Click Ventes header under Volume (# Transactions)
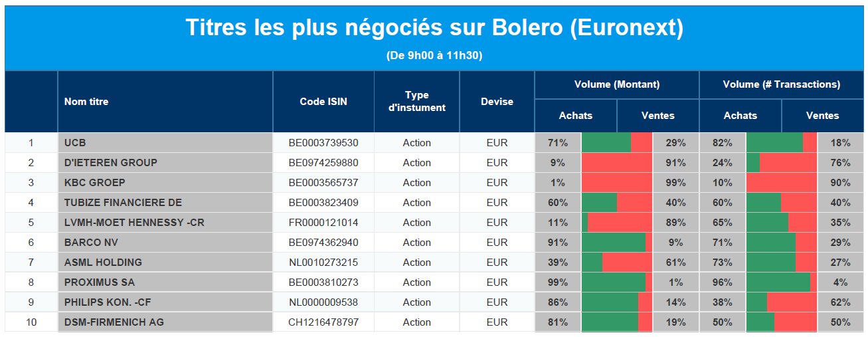 coord(822,116)
